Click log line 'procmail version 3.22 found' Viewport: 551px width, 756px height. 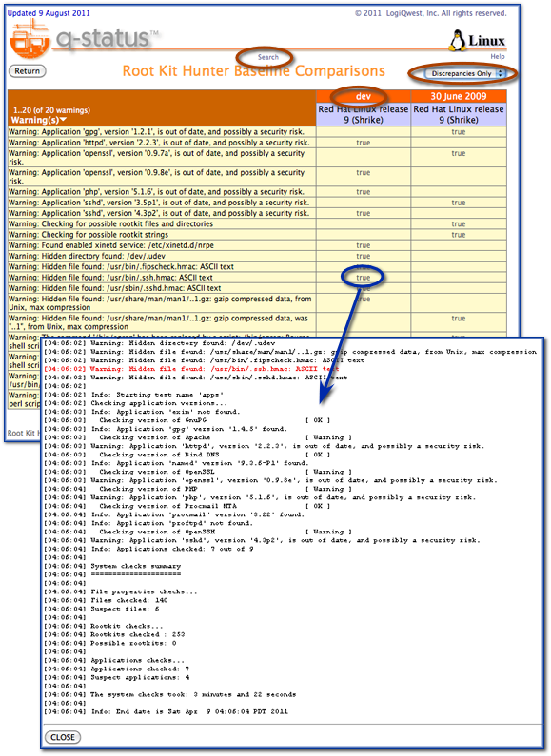coord(174,514)
